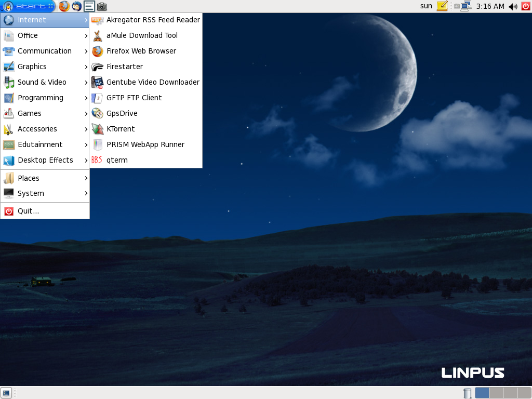Open the Places menu entry

45,178
